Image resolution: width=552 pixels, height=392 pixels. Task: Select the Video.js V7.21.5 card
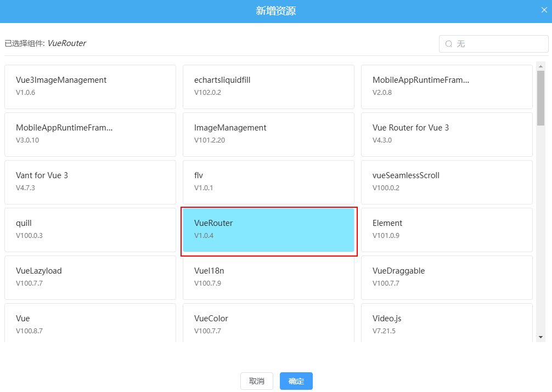[447, 323]
